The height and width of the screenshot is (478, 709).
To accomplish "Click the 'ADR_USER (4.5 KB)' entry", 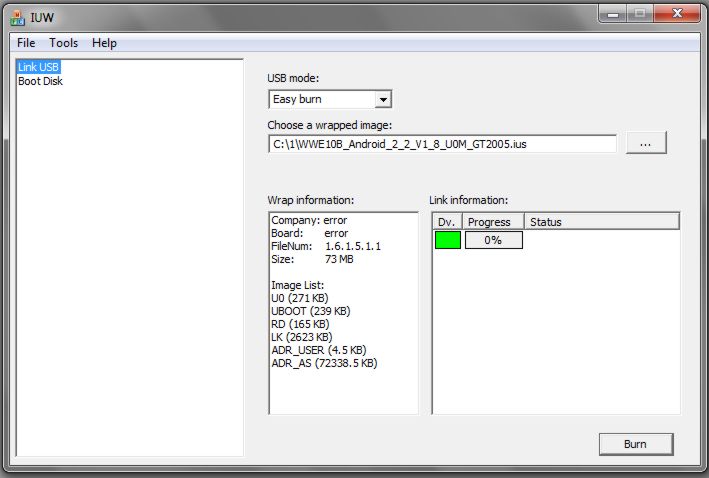I will (319, 350).
